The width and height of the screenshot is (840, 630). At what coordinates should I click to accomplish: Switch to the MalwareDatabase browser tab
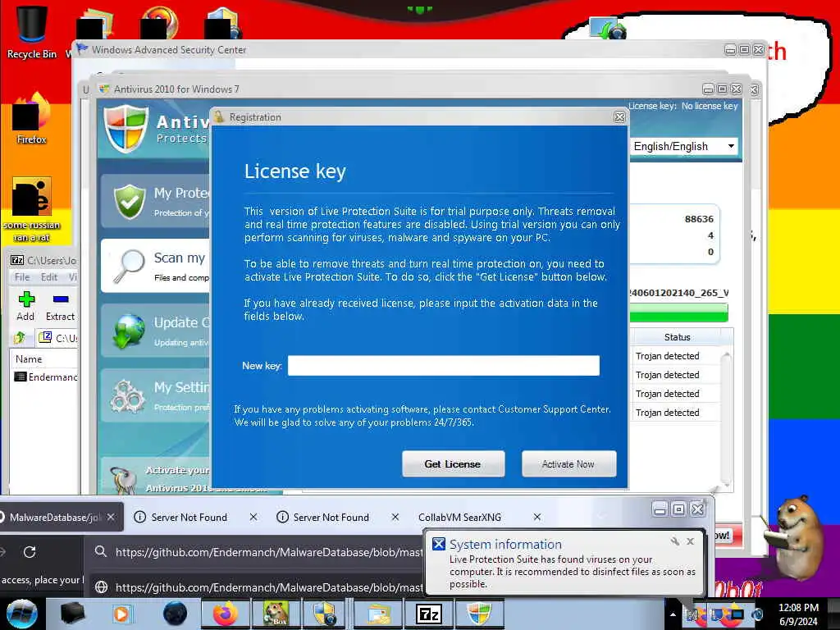[x=56, y=518]
